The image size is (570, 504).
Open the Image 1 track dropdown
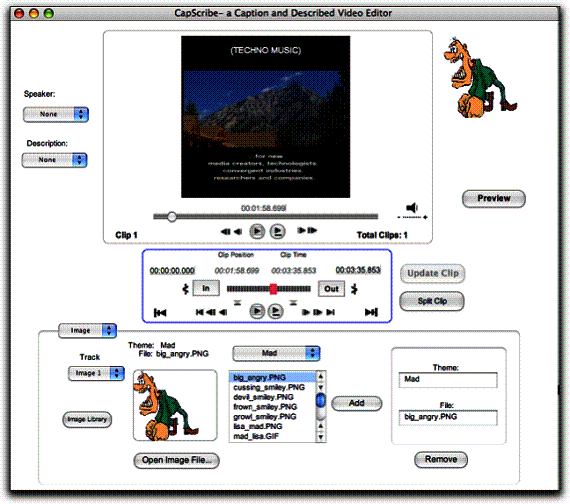tap(96, 373)
